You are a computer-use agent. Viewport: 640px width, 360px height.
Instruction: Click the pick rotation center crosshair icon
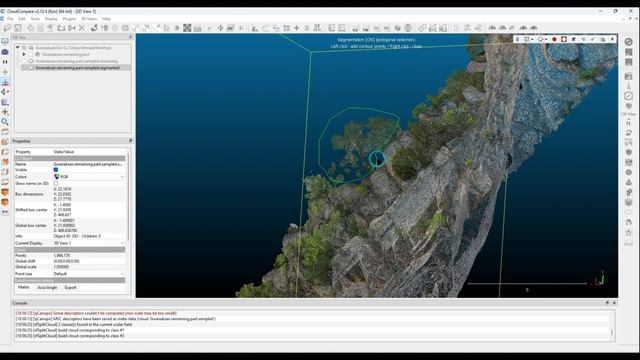(5, 72)
